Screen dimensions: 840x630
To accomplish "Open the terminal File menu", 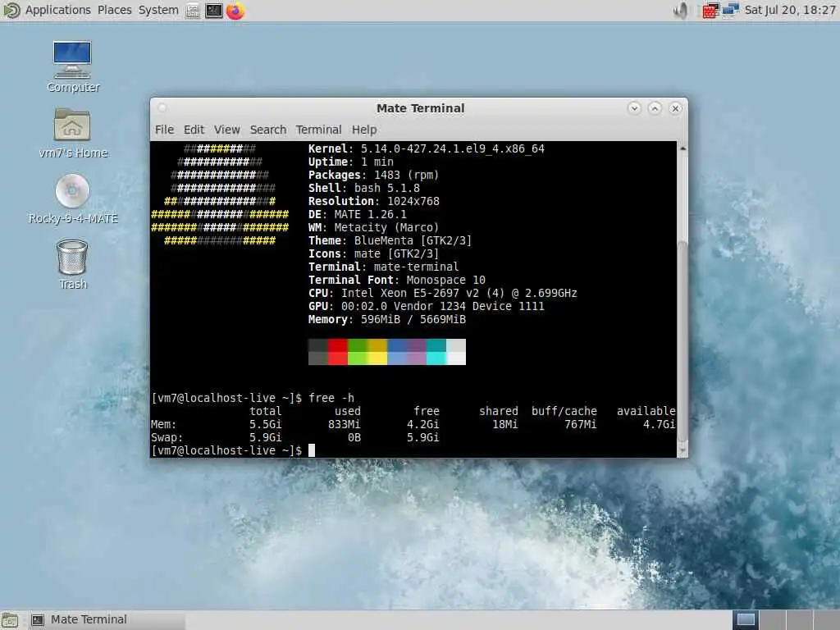I will 164,130.
